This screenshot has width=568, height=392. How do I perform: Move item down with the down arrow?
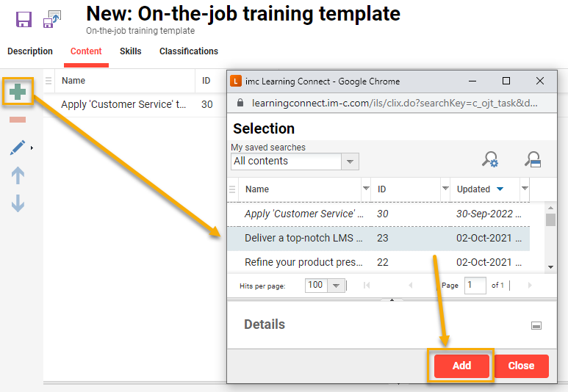(x=18, y=203)
